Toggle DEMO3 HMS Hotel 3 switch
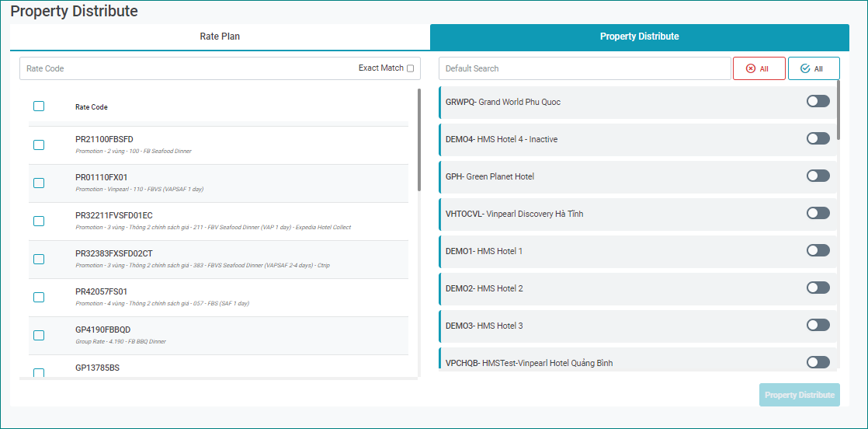 click(818, 325)
